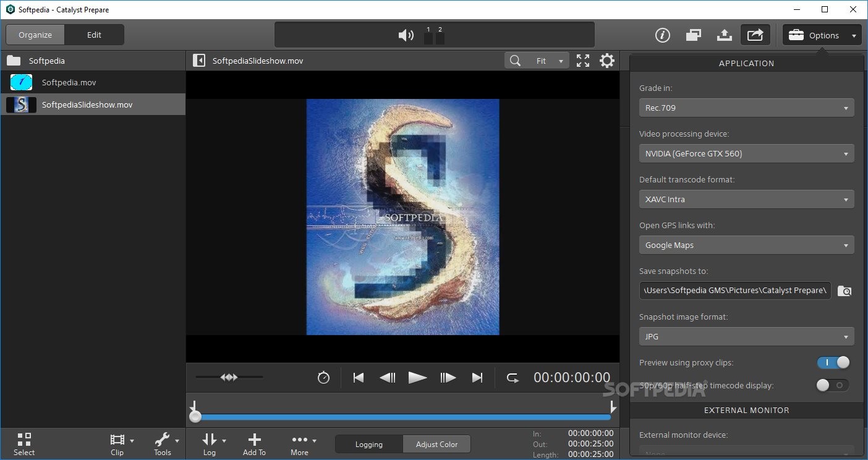Play the clip
Image resolution: width=868 pixels, height=460 pixels.
pos(417,378)
